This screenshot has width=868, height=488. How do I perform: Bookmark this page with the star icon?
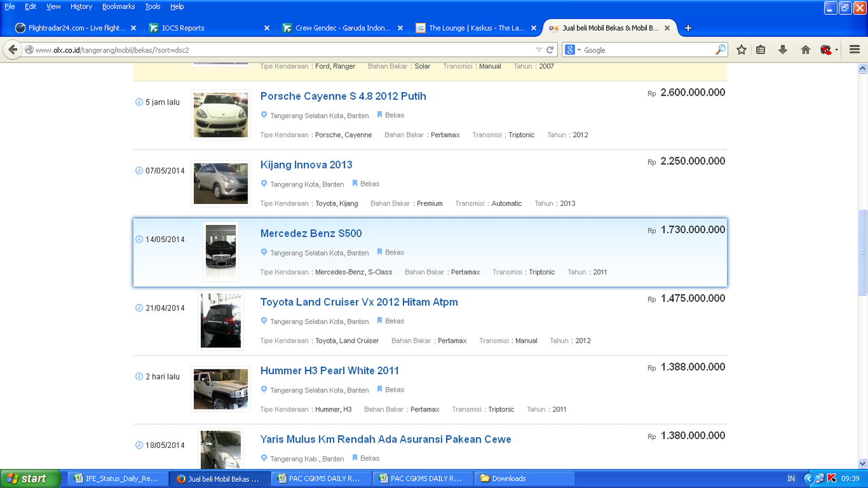point(741,49)
